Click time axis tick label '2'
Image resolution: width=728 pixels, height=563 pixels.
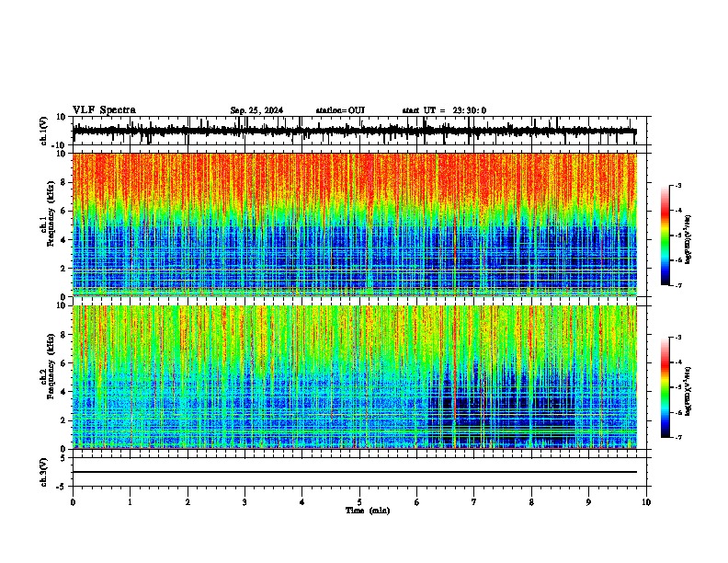pyautogui.click(x=188, y=502)
